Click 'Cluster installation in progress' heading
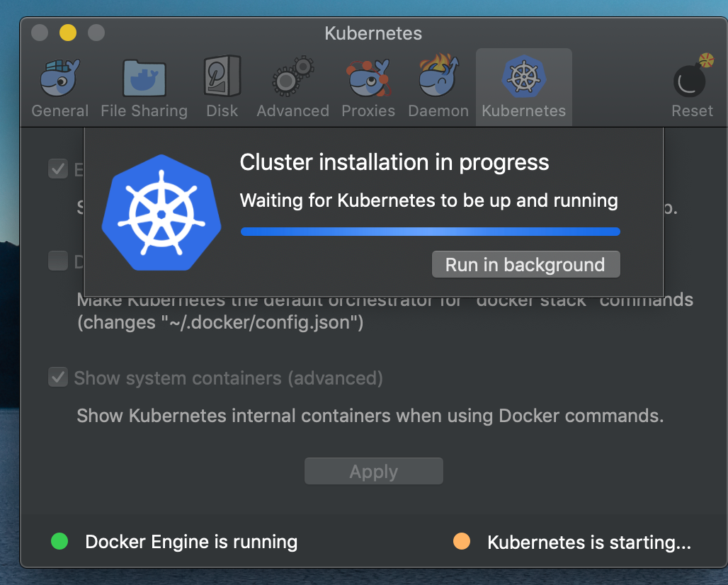The image size is (728, 585). (394, 162)
